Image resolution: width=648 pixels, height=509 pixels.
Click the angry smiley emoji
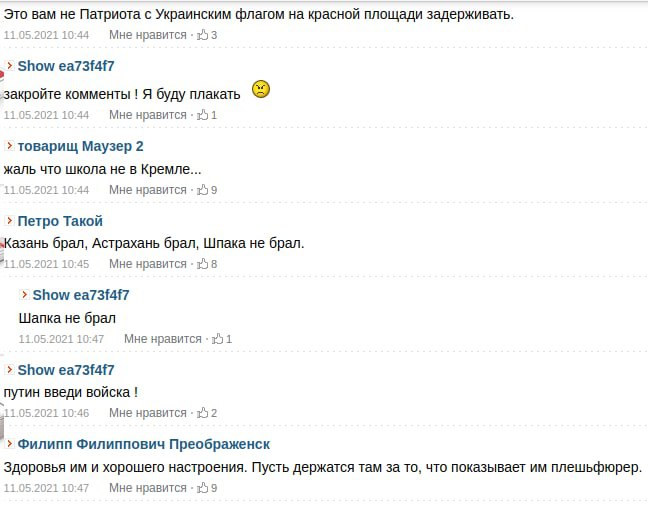pos(260,90)
